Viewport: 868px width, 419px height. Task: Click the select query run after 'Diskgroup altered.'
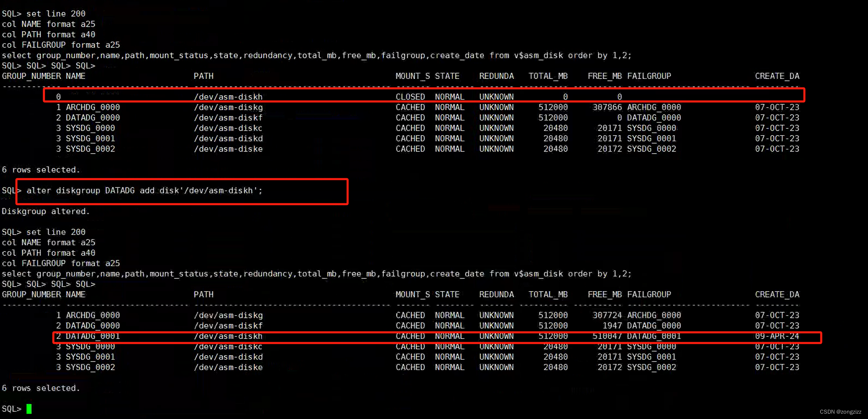pyautogui.click(x=316, y=274)
